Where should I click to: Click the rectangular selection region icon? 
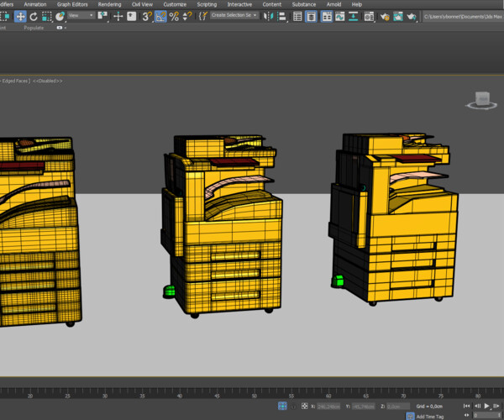point(4,17)
